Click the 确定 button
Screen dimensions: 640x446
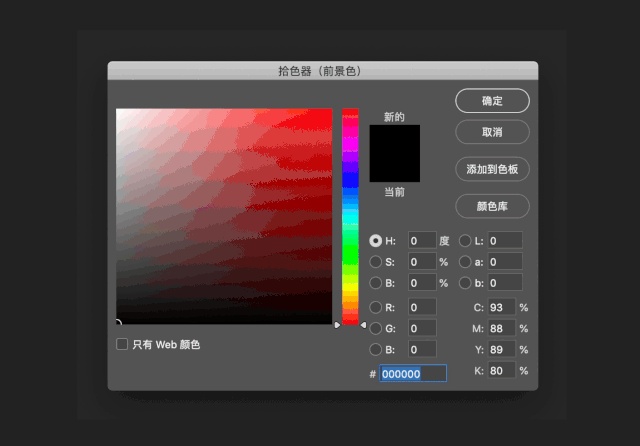coord(492,101)
